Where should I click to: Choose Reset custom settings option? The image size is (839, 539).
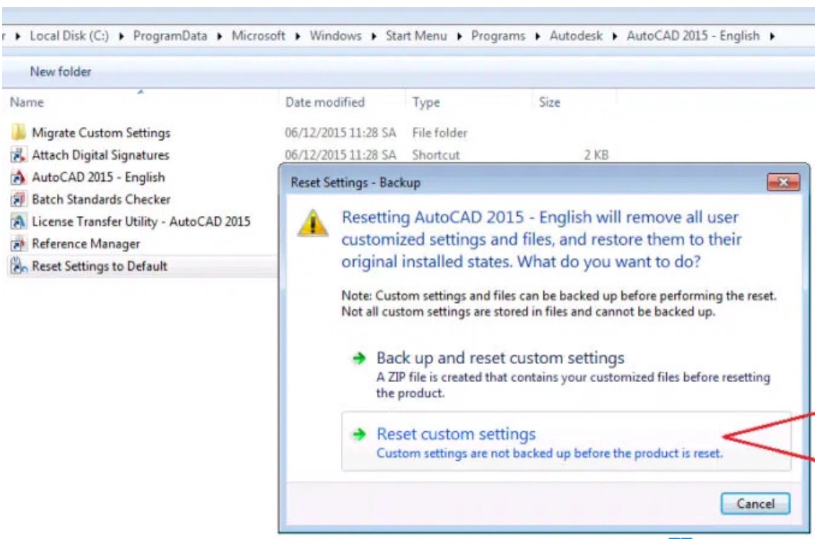[x=456, y=434]
